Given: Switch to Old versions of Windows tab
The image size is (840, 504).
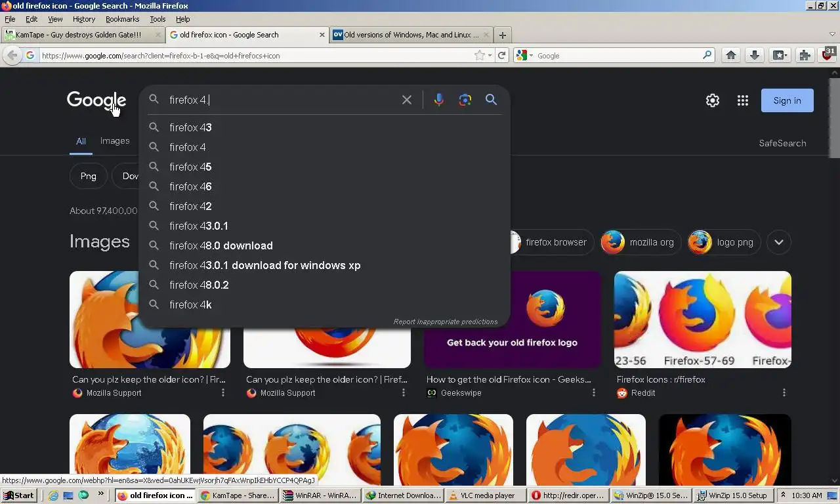Looking at the screenshot, I should pyautogui.click(x=411, y=35).
